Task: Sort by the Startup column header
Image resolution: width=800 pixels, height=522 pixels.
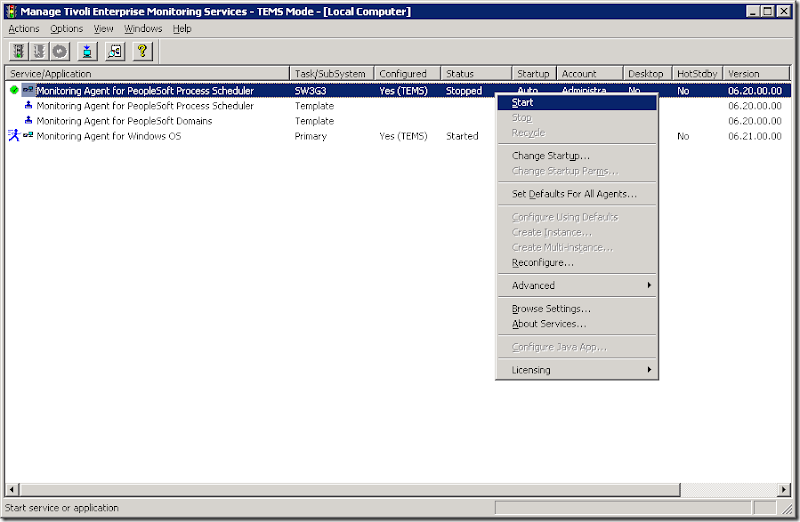Action: coord(534,73)
